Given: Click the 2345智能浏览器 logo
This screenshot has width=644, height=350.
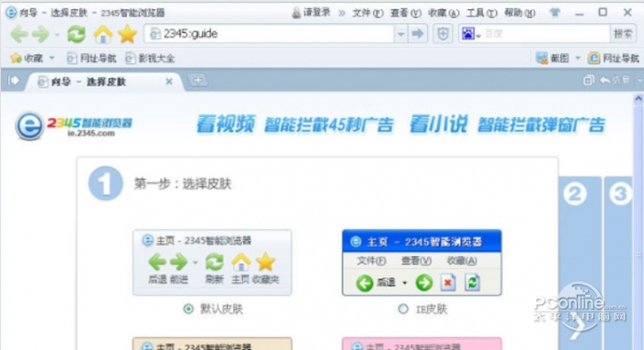Looking at the screenshot, I should (x=74, y=126).
